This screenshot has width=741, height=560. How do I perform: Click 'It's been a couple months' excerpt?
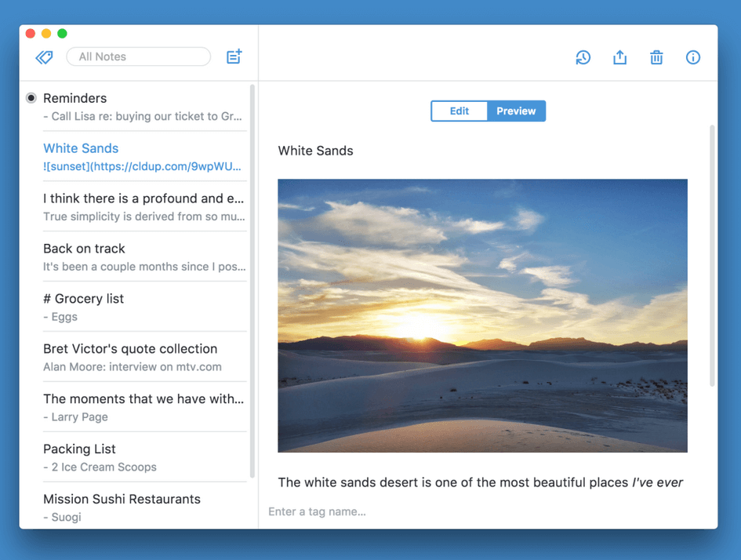144,267
